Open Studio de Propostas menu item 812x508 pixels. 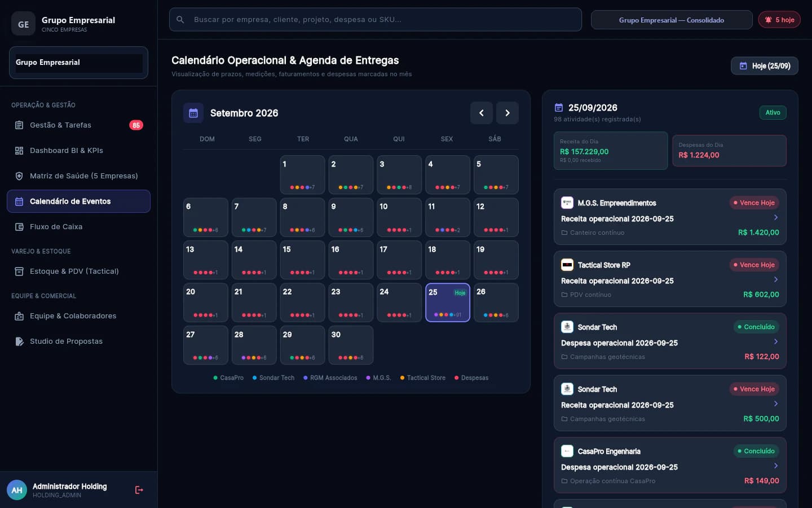[78, 341]
